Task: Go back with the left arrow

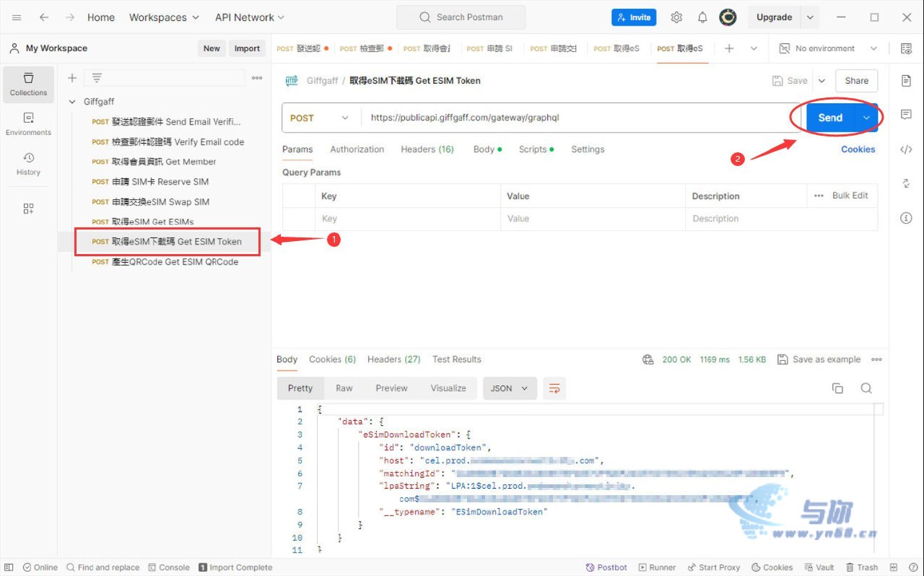Action: pos(44,17)
